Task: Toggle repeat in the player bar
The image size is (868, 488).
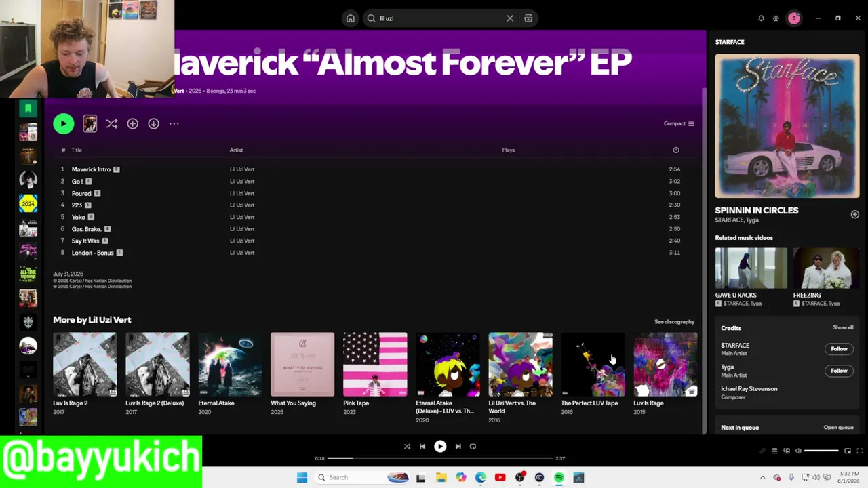Action: [473, 446]
